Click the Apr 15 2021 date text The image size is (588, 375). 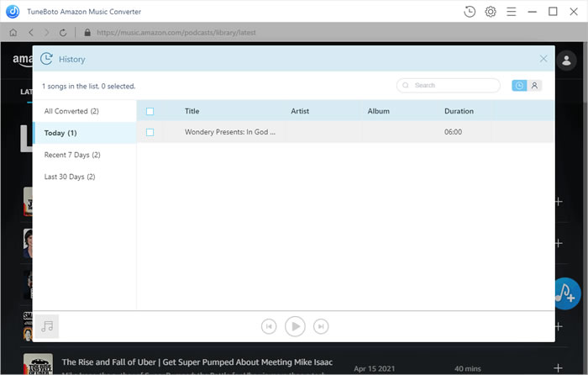375,368
